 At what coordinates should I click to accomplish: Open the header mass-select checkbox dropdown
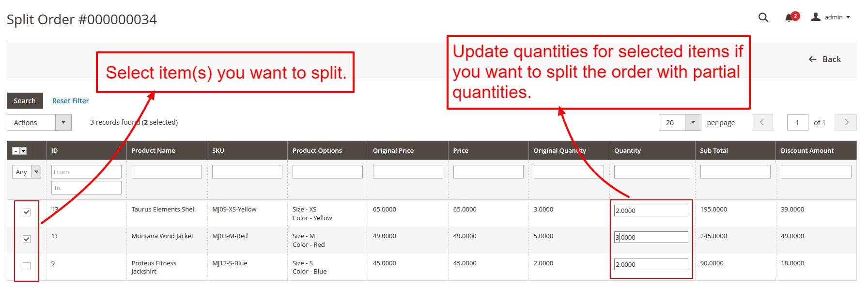pos(23,151)
